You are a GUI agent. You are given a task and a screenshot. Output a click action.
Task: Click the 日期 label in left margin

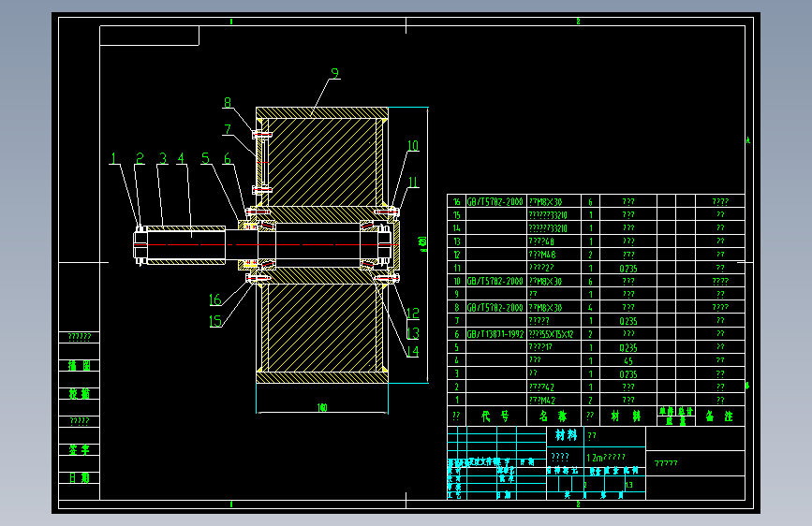(80, 478)
